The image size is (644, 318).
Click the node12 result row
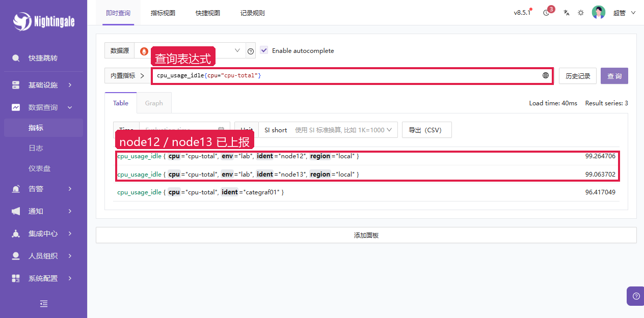(366, 156)
